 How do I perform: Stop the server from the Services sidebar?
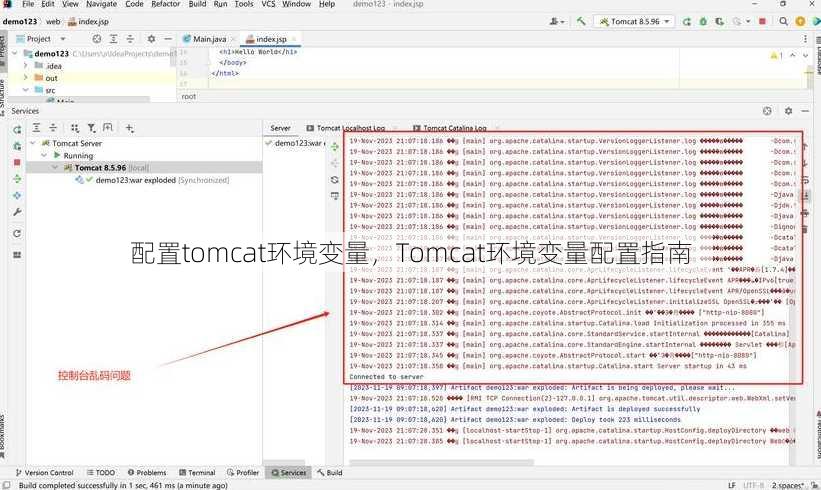click(17, 162)
